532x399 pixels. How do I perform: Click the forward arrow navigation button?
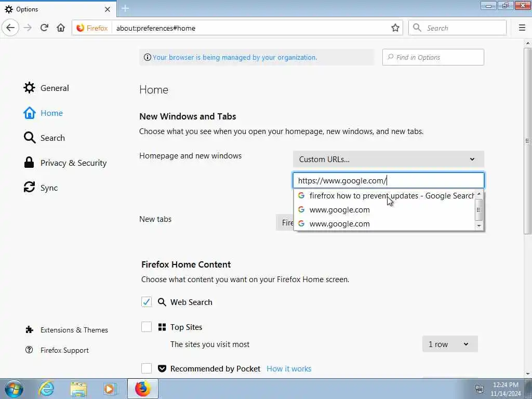[28, 28]
